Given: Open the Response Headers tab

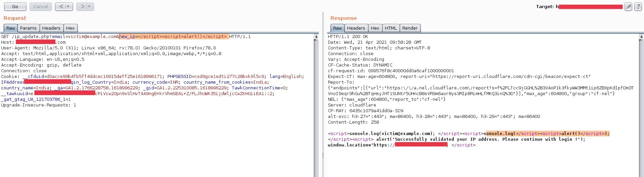Looking at the screenshot, I should [x=356, y=28].
